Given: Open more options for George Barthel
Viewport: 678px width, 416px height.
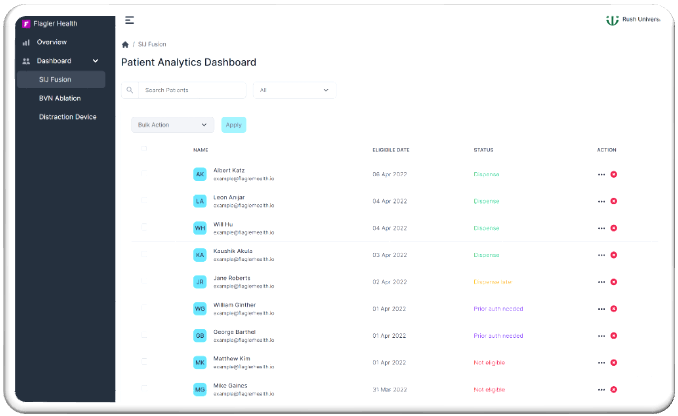Looking at the screenshot, I should 601,336.
